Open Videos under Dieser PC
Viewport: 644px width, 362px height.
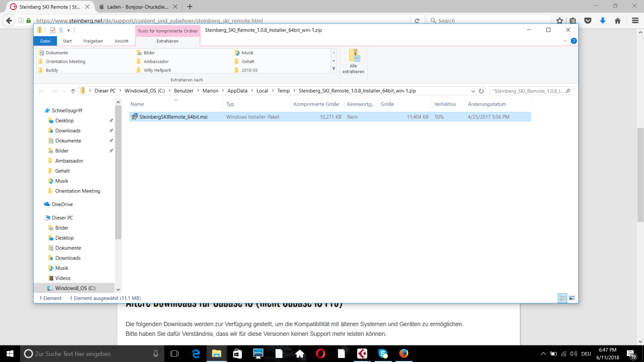[63, 278]
